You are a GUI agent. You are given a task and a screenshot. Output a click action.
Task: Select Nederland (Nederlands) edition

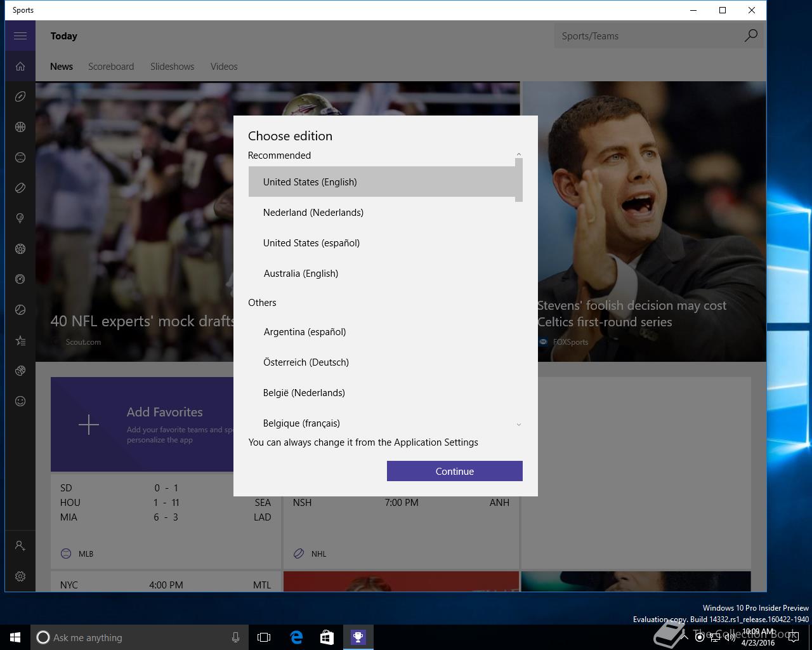coord(382,212)
